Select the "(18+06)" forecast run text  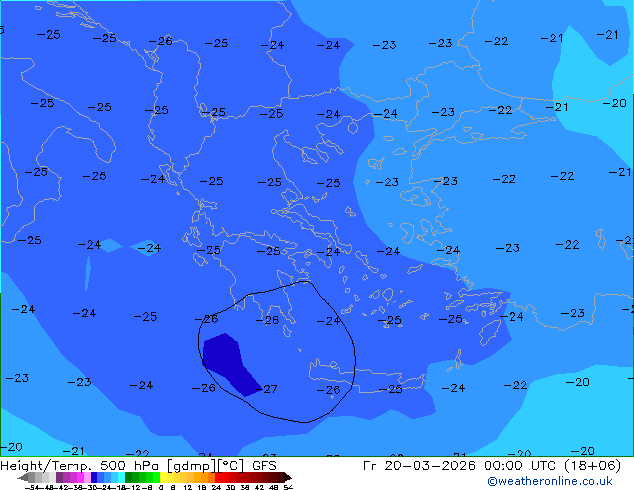tap(590, 466)
